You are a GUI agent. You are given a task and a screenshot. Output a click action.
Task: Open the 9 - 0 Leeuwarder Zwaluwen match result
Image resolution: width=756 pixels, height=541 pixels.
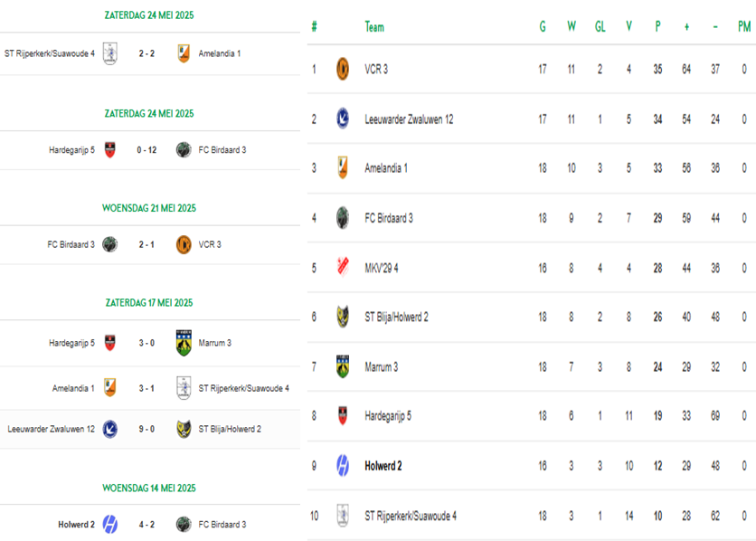pyautogui.click(x=146, y=429)
